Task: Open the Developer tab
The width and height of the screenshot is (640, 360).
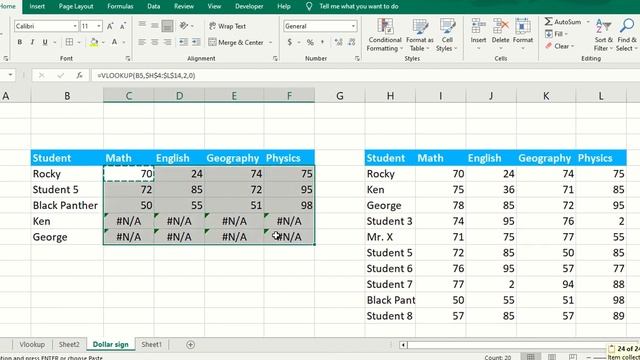Action: click(249, 6)
